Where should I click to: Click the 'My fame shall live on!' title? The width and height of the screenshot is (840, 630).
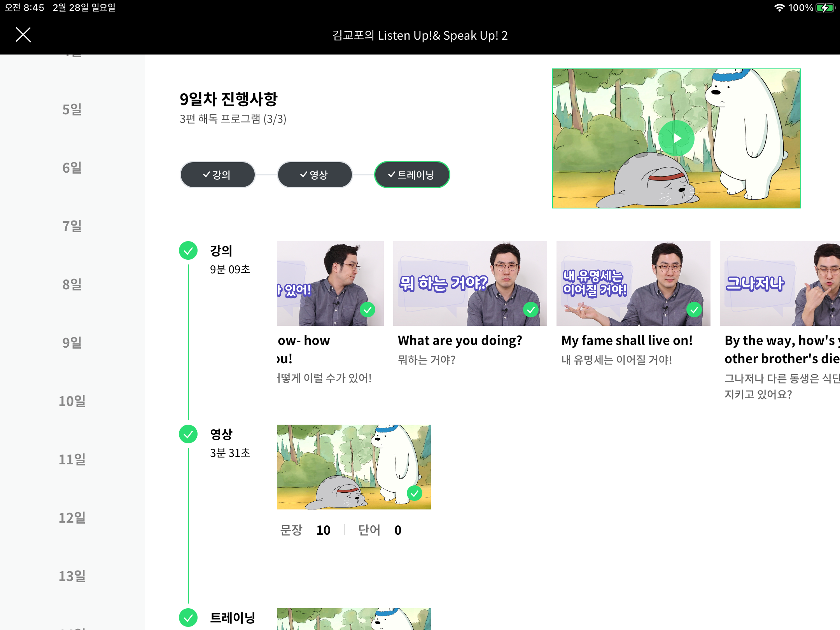click(627, 341)
